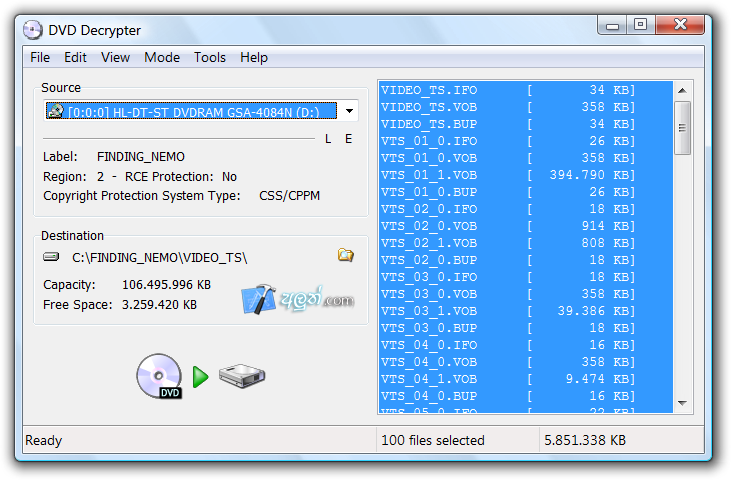The height and width of the screenshot is (480, 731).
Task: Select VIDEO_TS.BUP in the file list
Action: pyautogui.click(x=526, y=124)
